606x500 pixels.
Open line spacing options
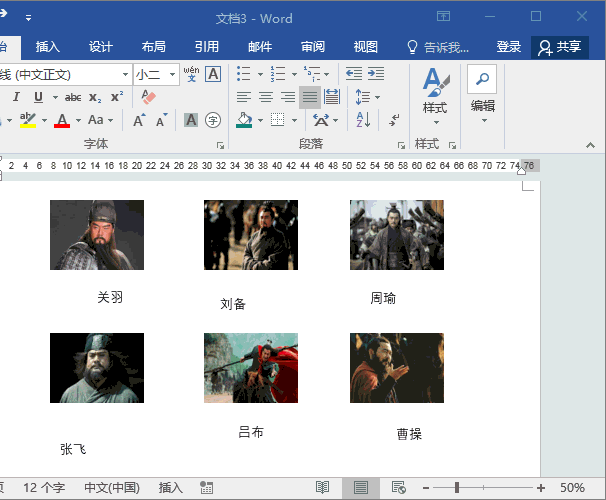tap(363, 97)
